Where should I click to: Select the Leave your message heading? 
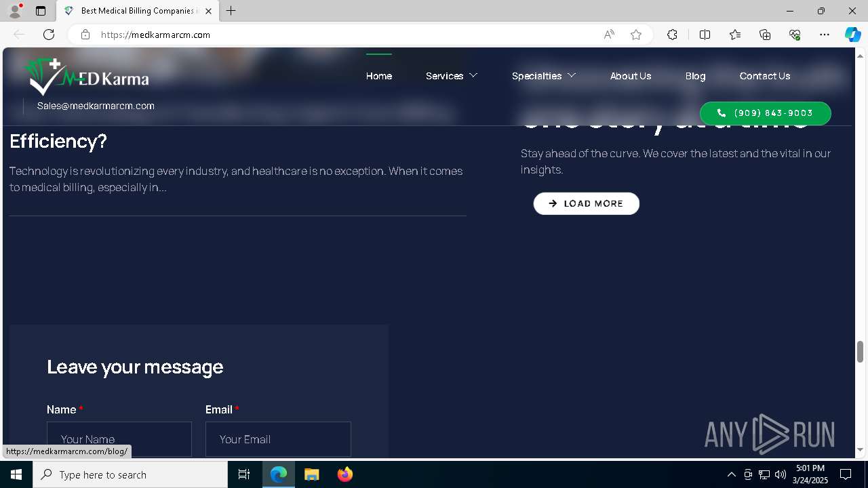click(135, 367)
